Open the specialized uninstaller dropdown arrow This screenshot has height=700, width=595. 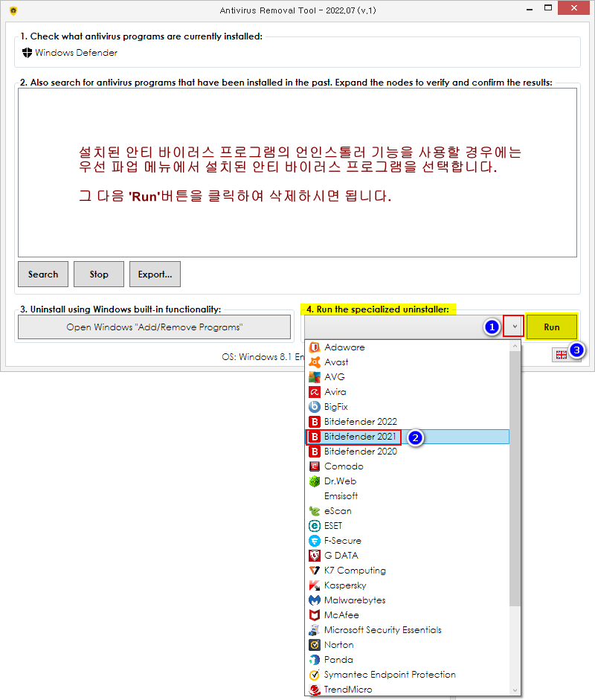[514, 327]
